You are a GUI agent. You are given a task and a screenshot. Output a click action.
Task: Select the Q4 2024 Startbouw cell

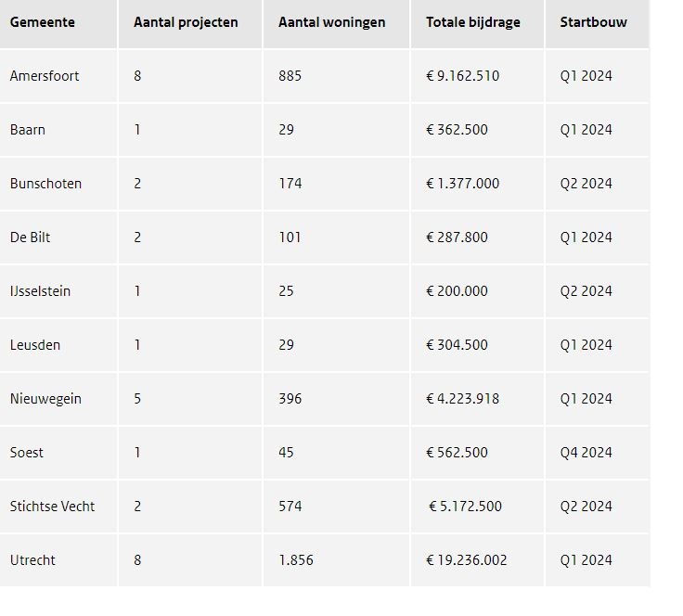click(586, 453)
